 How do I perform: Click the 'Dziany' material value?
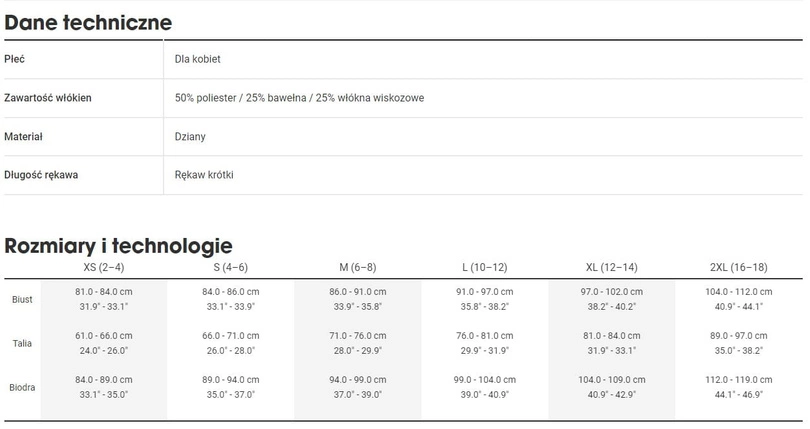pos(190,136)
